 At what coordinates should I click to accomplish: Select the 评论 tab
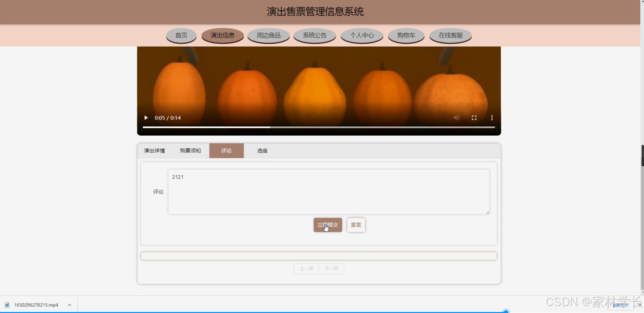coord(226,151)
